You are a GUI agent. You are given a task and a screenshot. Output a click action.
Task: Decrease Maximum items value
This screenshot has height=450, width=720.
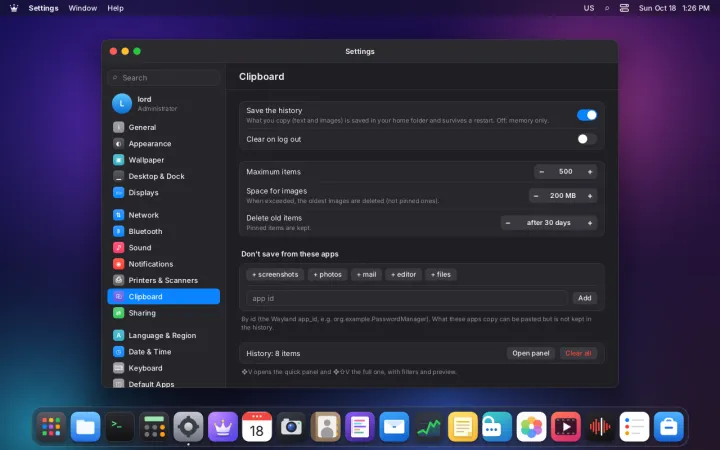click(542, 172)
